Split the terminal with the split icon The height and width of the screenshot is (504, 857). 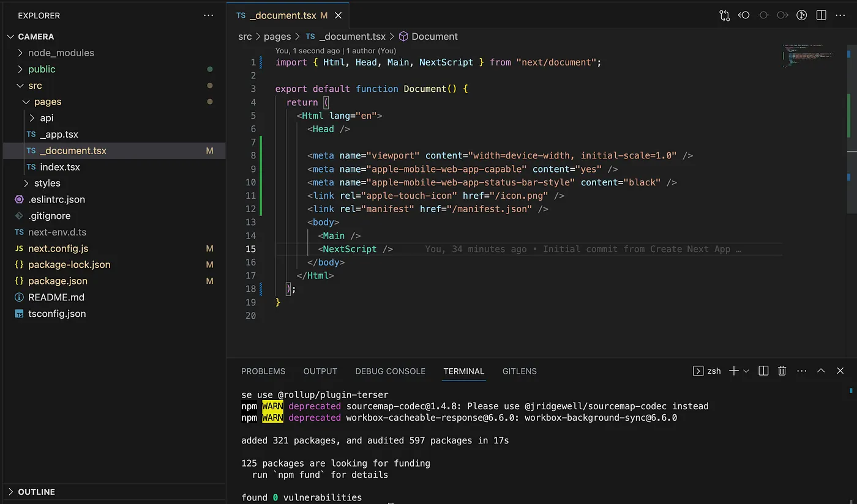coord(763,371)
